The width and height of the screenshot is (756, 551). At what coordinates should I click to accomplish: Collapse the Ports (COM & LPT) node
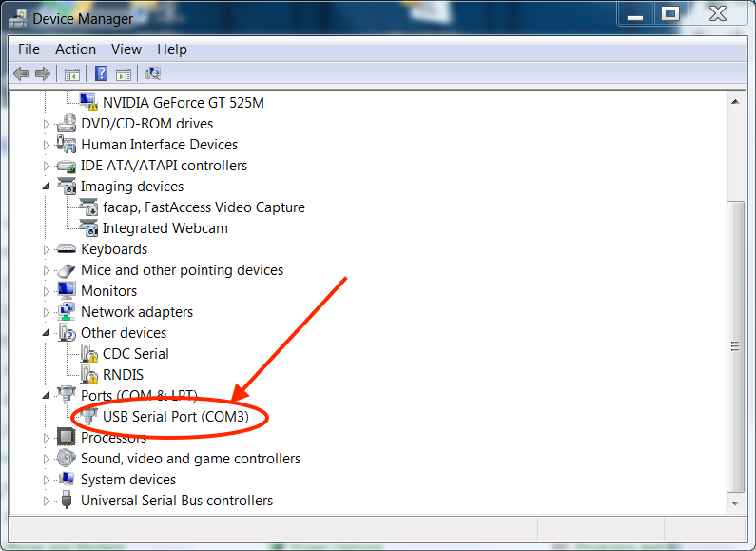click(47, 396)
